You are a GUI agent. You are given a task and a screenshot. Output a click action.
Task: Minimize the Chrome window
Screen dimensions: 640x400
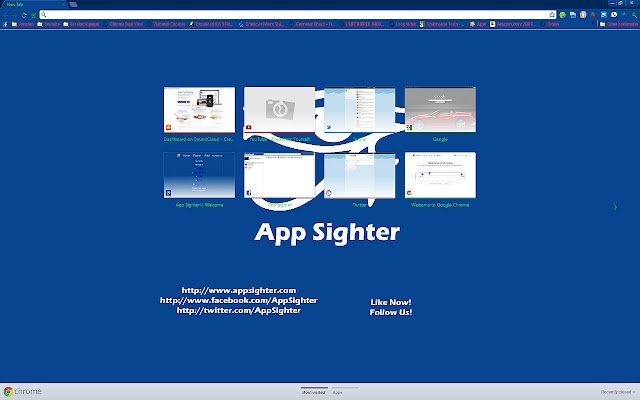(x=611, y=3)
